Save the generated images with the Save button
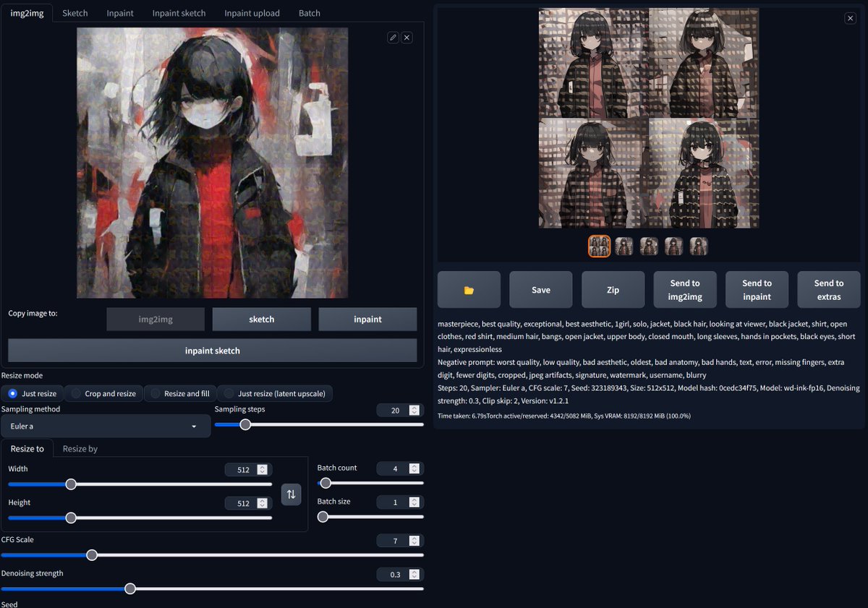Viewport: 868px width, 608px height. click(x=540, y=289)
